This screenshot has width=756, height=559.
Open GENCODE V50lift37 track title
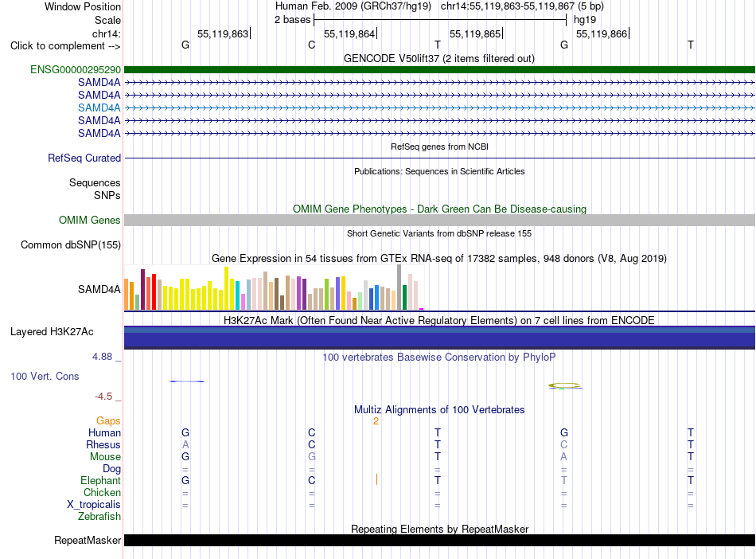438,58
